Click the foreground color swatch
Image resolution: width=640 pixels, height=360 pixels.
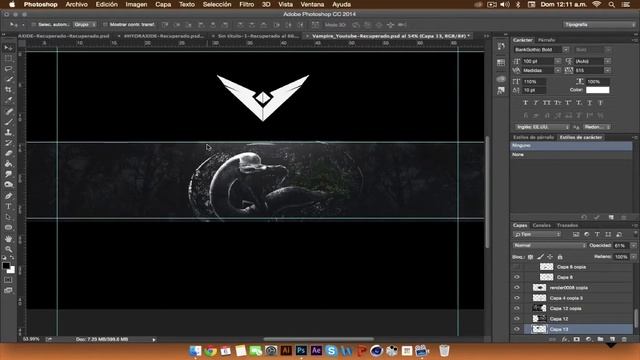tap(6, 266)
